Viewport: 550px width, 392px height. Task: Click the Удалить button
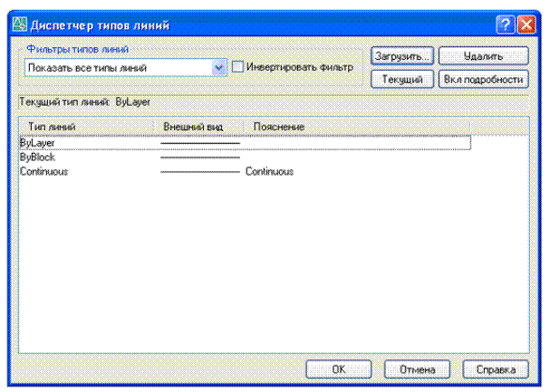point(483,56)
